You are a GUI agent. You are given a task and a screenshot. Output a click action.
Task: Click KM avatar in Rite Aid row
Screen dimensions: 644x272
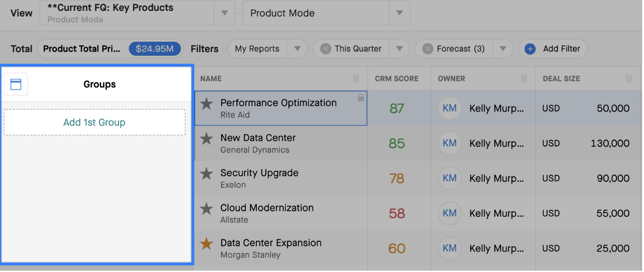point(450,108)
